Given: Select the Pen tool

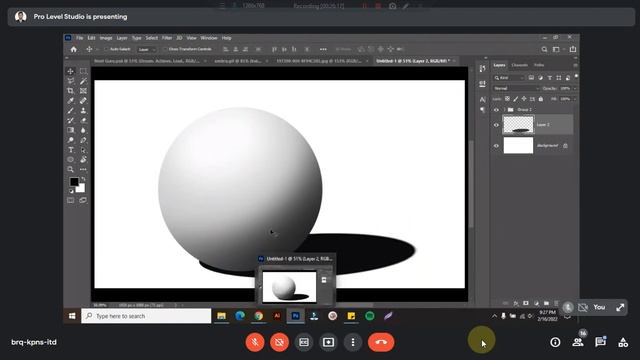Looking at the screenshot, I should click(83, 140).
